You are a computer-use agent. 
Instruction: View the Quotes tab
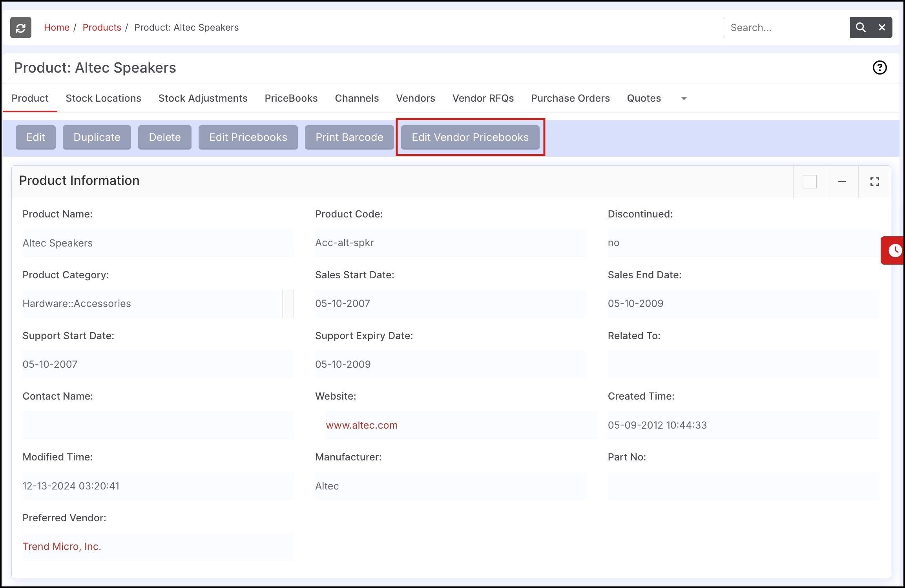point(644,98)
